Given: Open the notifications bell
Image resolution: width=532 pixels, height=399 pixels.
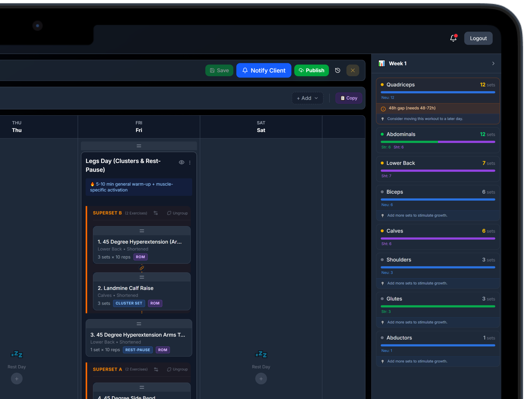Looking at the screenshot, I should point(453,38).
